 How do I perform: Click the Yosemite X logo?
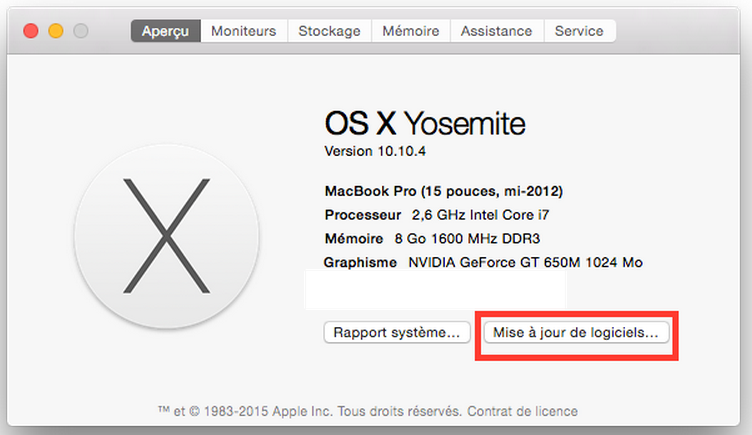(x=166, y=236)
